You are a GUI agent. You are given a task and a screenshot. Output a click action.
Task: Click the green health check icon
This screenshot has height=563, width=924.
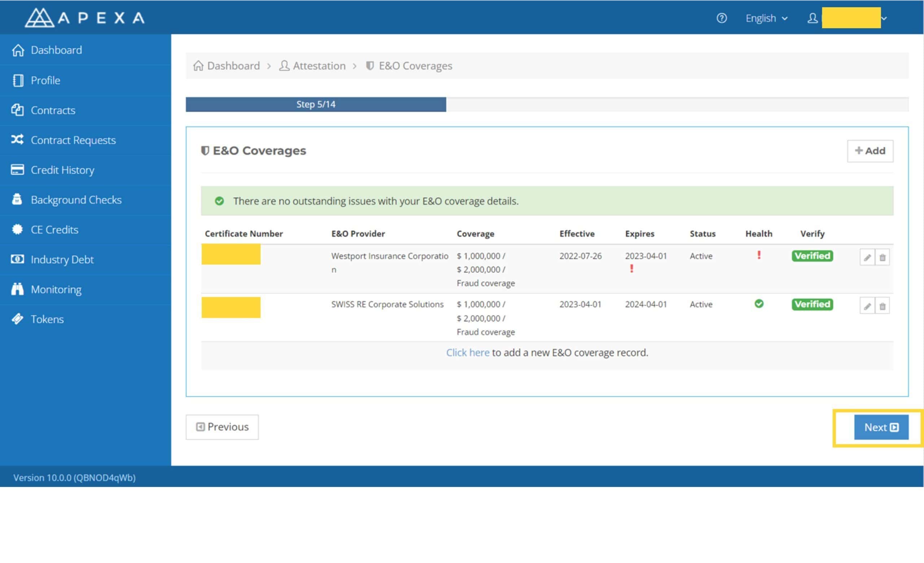759,304
